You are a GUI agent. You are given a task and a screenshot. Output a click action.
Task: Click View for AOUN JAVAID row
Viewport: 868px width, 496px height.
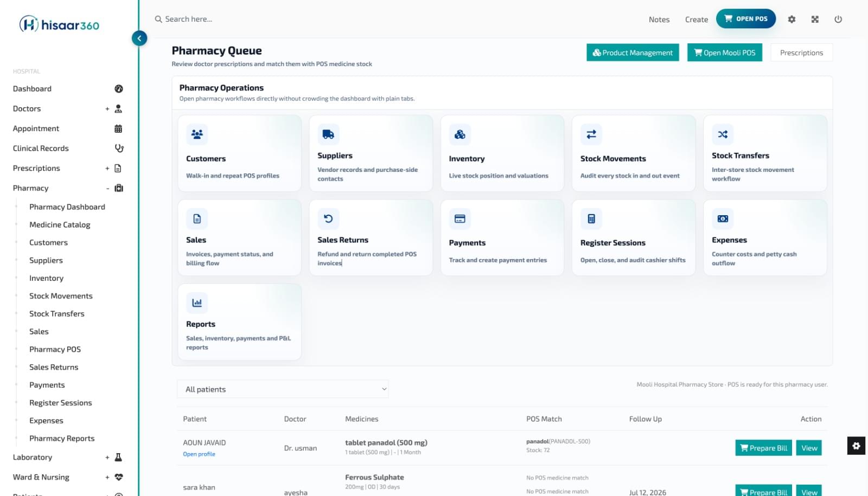809,448
